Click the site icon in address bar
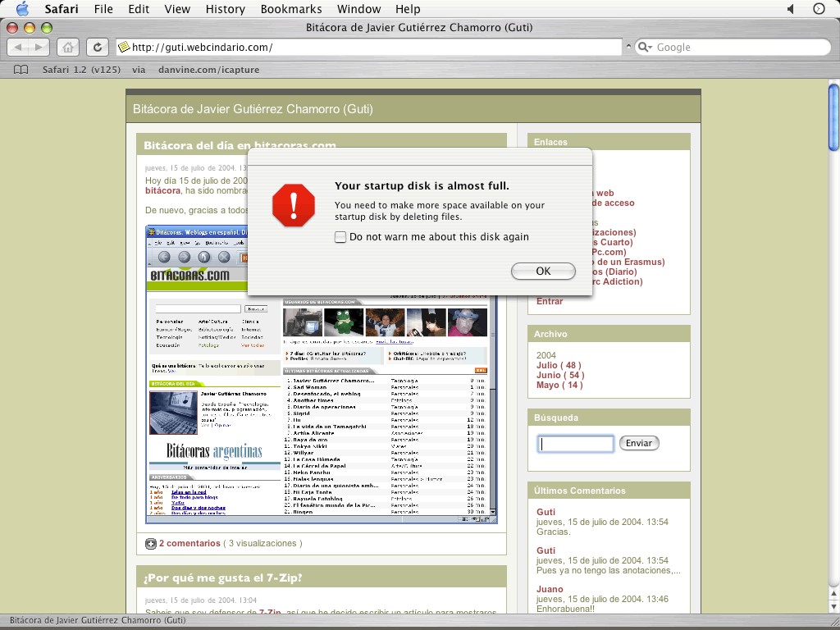This screenshot has height=630, width=840. coord(124,47)
